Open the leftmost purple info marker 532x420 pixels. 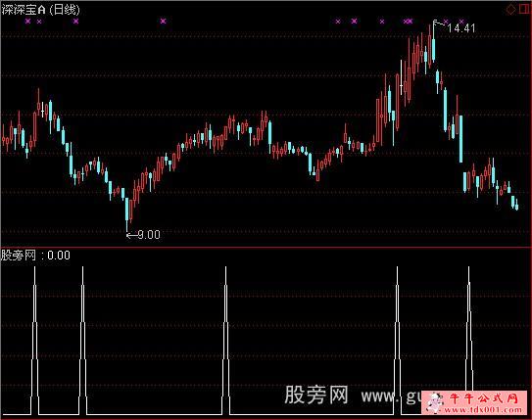coord(27,22)
